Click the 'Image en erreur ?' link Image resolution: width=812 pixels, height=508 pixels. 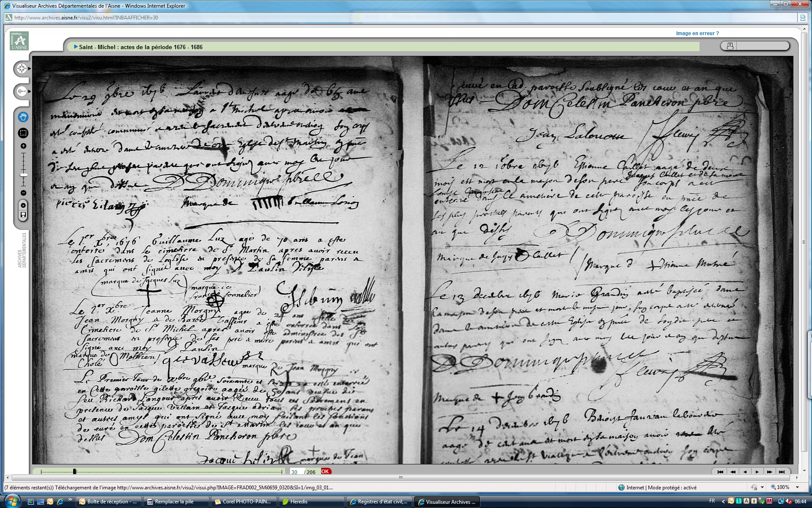[x=697, y=33]
